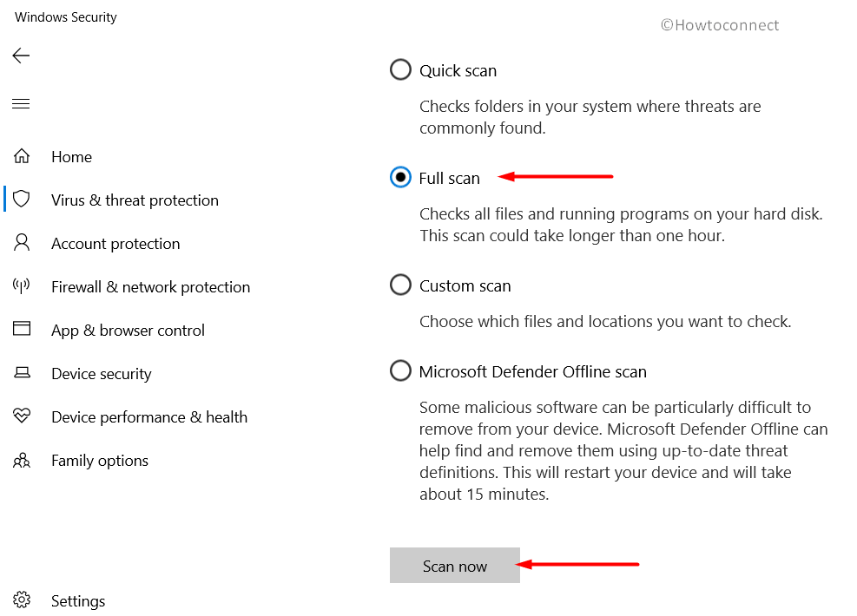Select the Full scan radio button
This screenshot has width=857, height=616.
(x=400, y=178)
